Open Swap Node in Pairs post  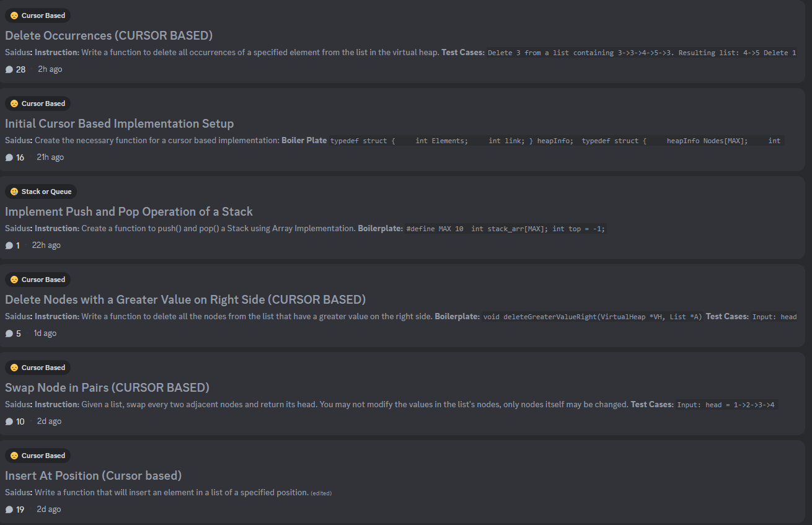tap(107, 387)
